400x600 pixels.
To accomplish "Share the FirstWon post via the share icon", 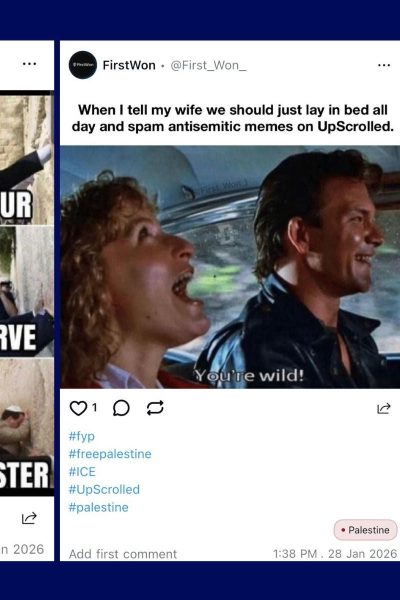I will (x=384, y=409).
